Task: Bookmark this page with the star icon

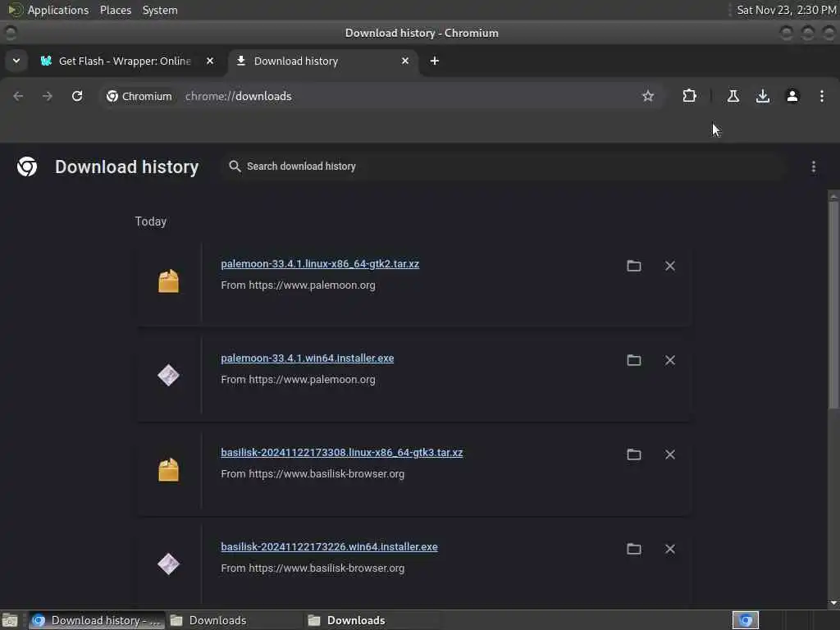Action: click(x=648, y=96)
